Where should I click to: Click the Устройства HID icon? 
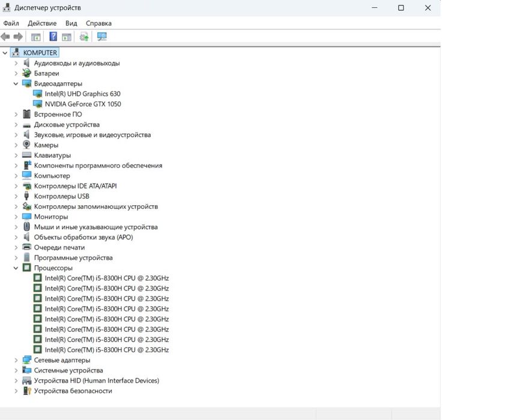(26, 380)
